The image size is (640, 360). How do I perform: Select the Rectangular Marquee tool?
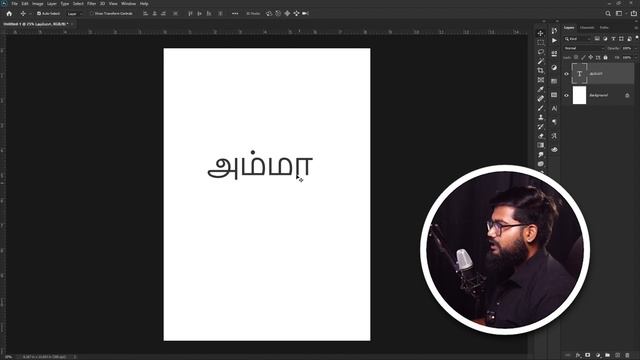click(x=540, y=42)
